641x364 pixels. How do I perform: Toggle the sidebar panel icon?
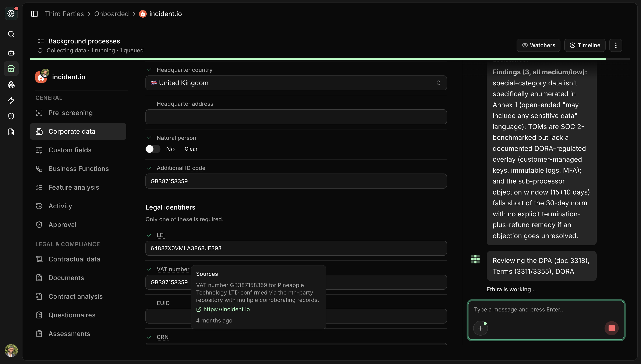(x=34, y=14)
